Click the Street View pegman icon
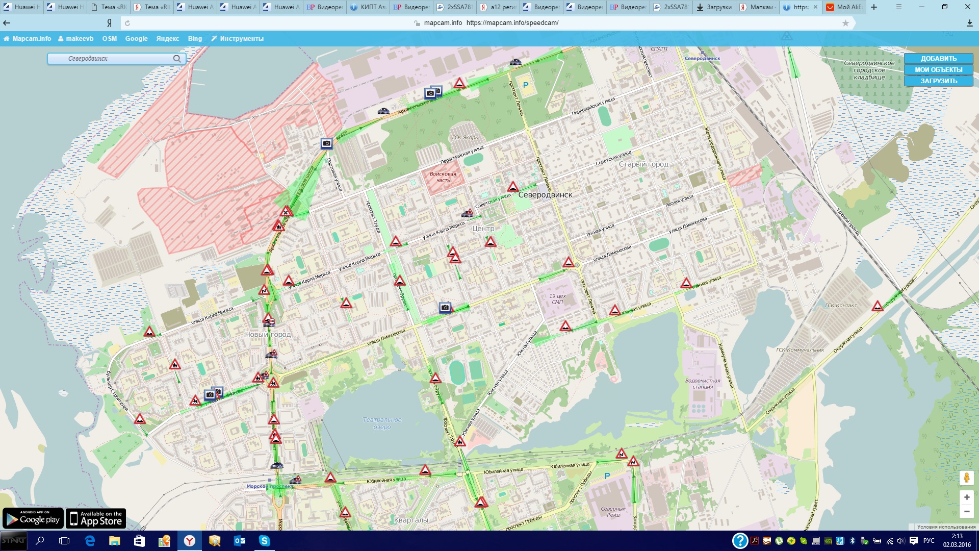 coord(966,478)
